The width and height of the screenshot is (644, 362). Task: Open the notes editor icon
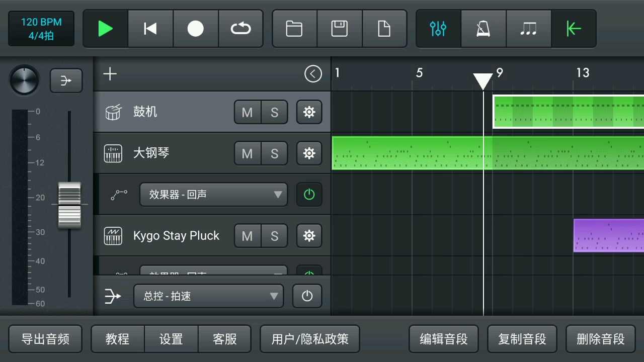pos(529,29)
